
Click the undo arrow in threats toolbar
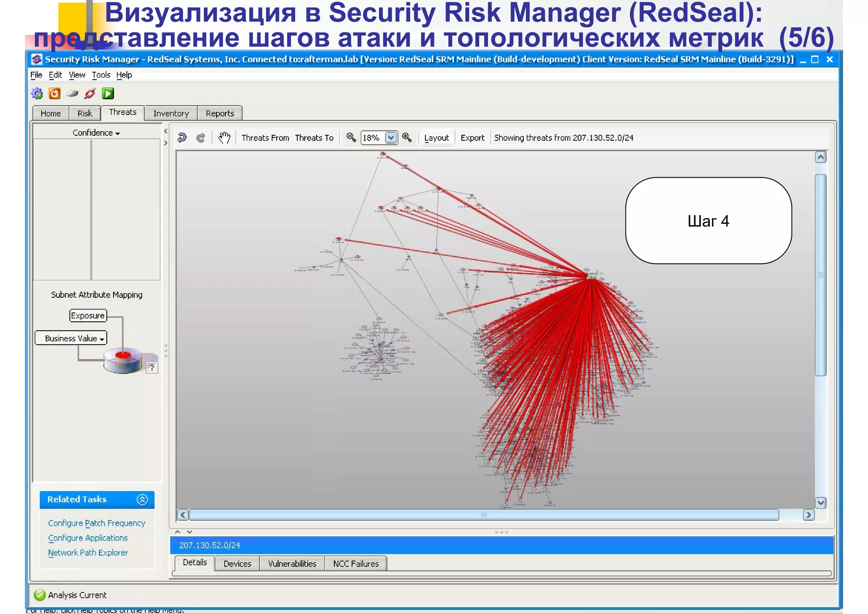coord(182,137)
